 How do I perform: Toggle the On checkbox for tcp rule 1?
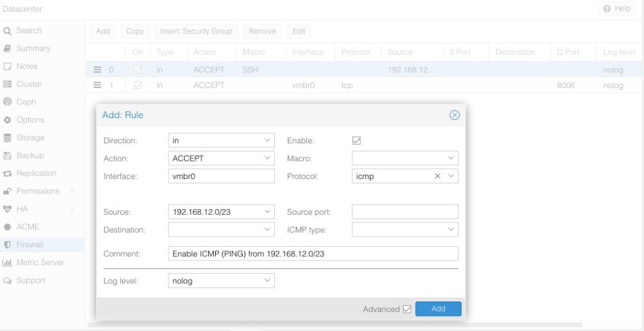click(x=138, y=85)
